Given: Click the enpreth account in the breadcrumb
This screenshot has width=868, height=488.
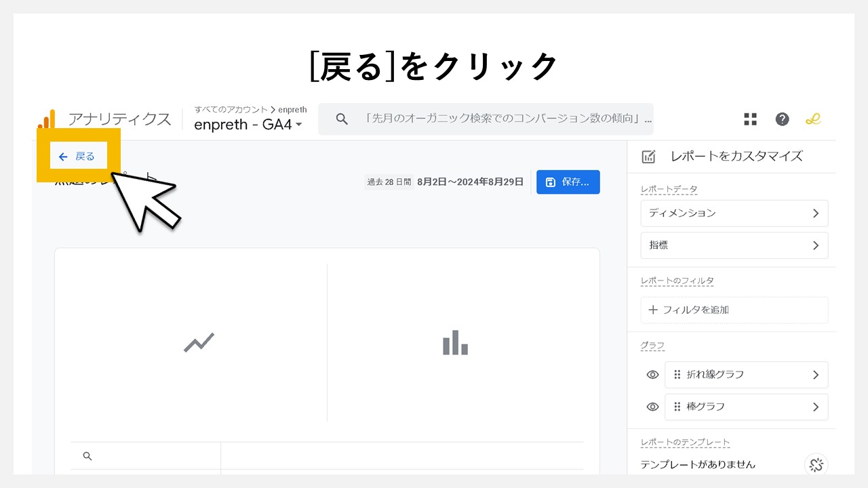Looking at the screenshot, I should pyautogui.click(x=293, y=109).
